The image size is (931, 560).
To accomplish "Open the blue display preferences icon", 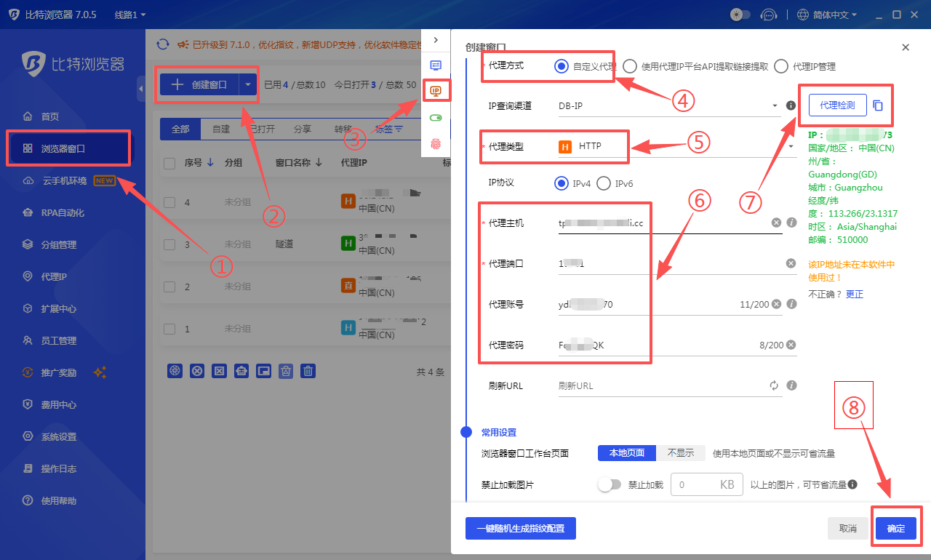I will 436,65.
